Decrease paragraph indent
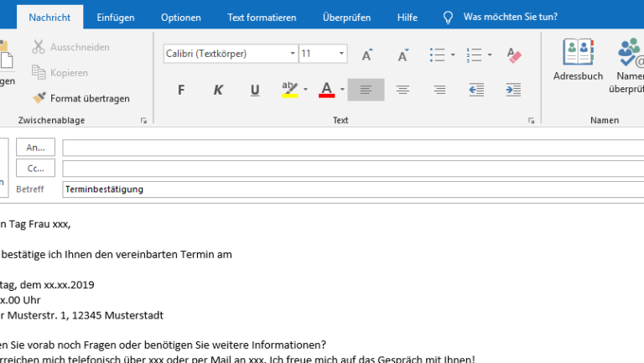644x363 pixels. coord(476,90)
